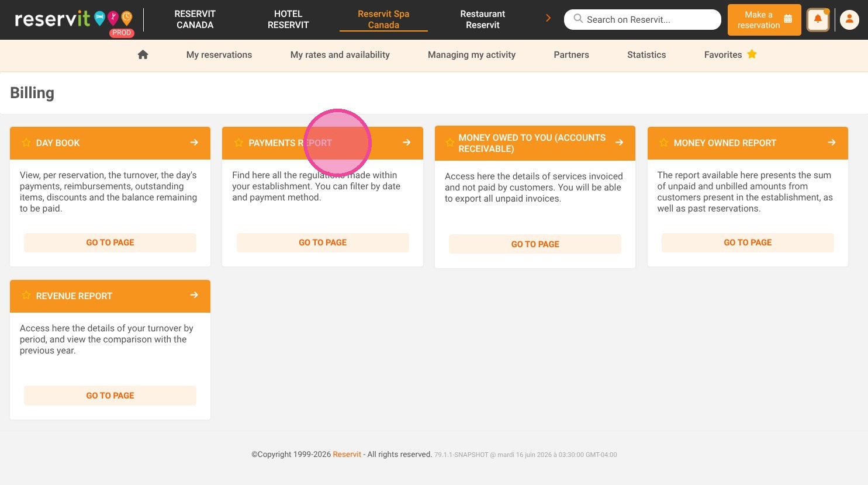Open the My rates and availability menu

coord(340,55)
